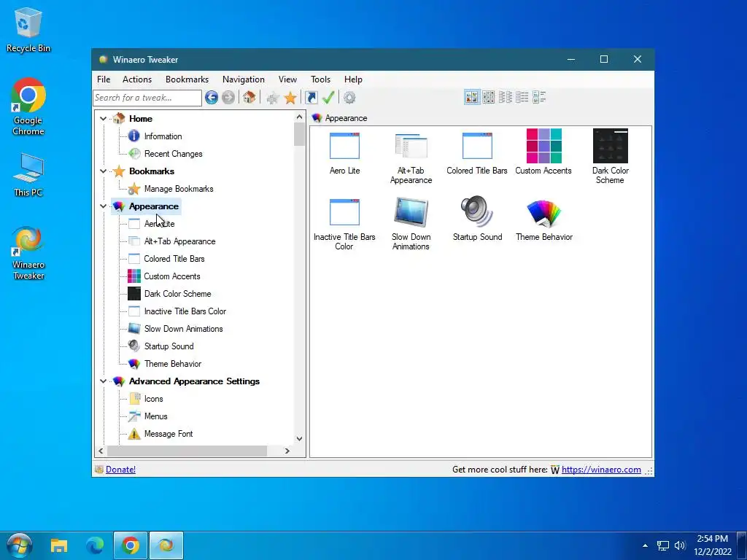Click the gold star bookmarks toolbar icon
This screenshot has height=560, width=747.
click(x=290, y=98)
